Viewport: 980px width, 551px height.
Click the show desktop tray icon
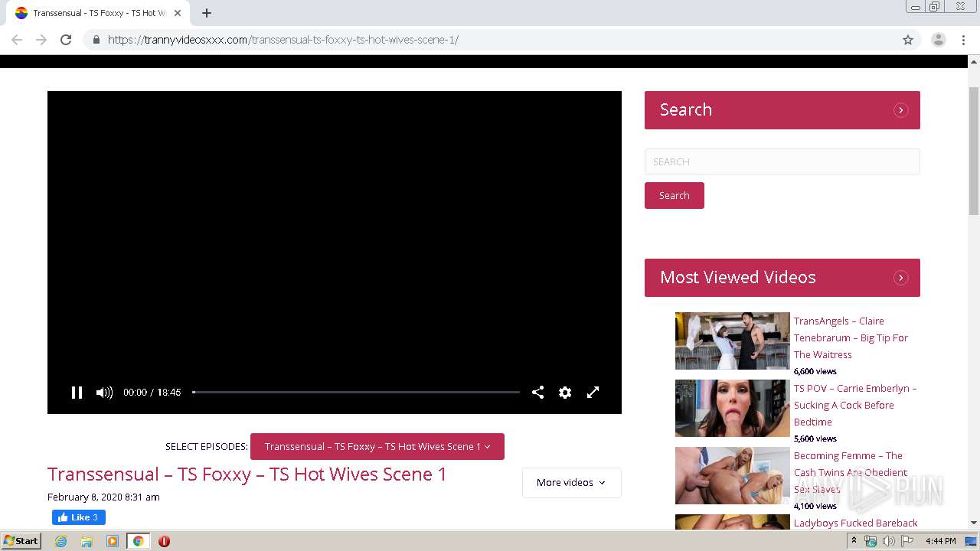click(971, 541)
